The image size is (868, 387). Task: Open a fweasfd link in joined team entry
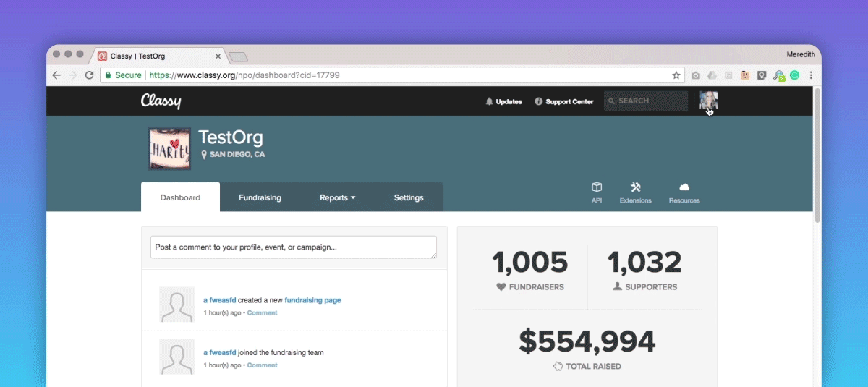220,353
